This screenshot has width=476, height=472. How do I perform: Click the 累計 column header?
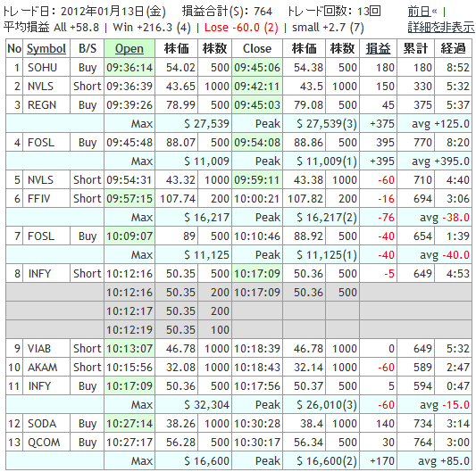[415, 48]
